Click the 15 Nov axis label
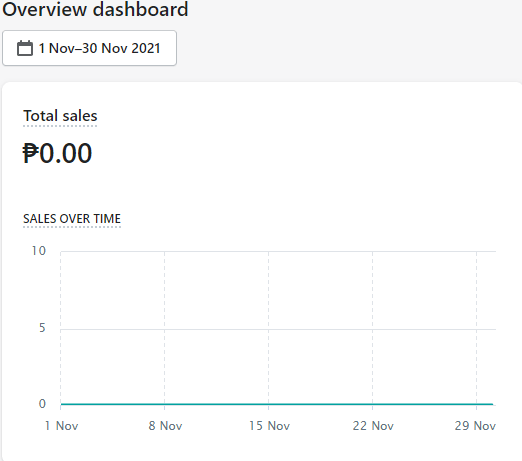522x461 pixels. pyautogui.click(x=269, y=426)
